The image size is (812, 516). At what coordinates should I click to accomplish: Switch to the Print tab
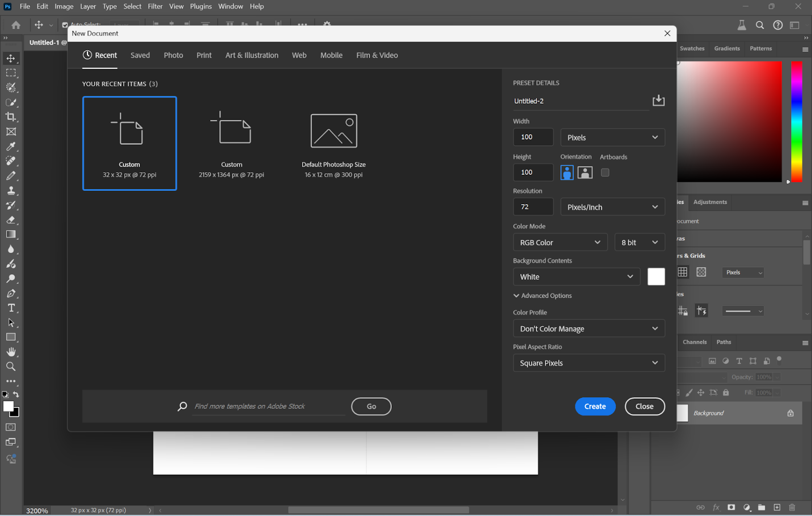coord(204,55)
